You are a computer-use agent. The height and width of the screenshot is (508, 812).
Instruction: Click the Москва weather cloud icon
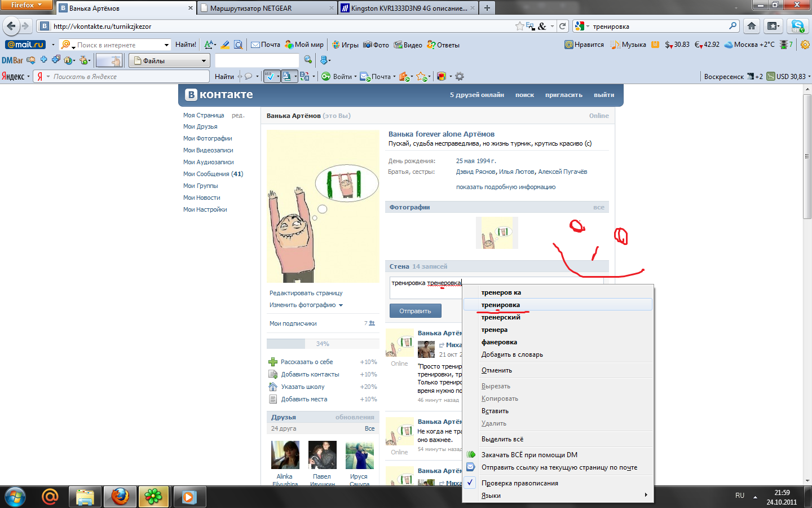coord(729,45)
